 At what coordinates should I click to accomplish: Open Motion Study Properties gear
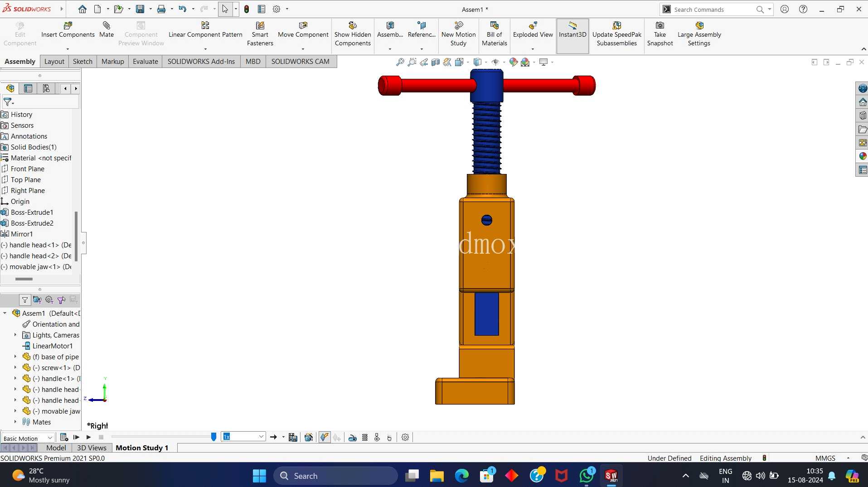pos(405,437)
